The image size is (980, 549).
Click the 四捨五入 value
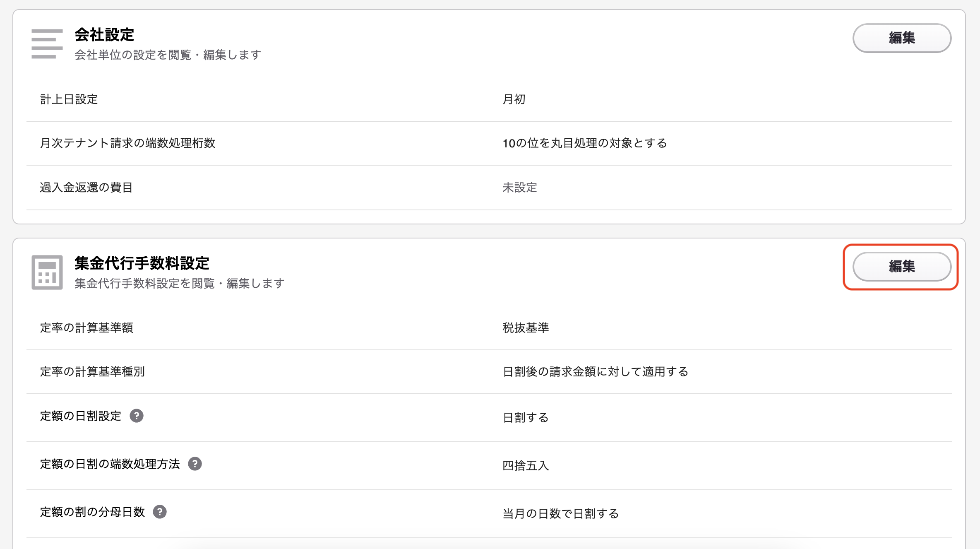coord(526,465)
